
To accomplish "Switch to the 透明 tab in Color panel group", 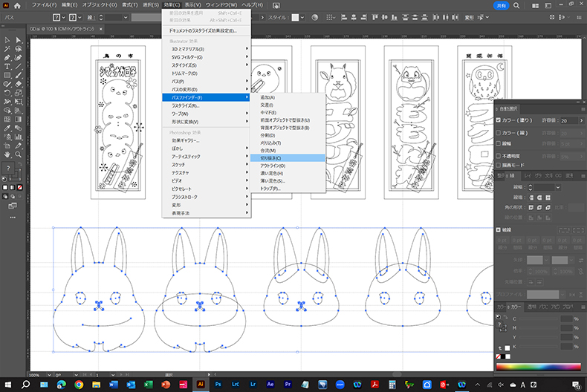I will [531, 307].
